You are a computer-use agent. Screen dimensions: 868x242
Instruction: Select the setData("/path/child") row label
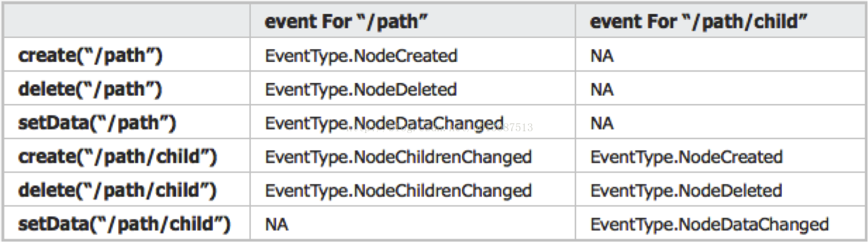[x=124, y=225]
